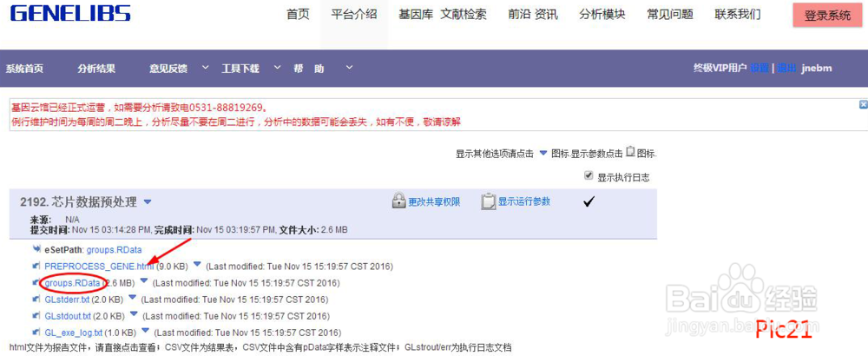Image resolution: width=868 pixels, height=356 pixels.
Task: Click the lock icon for sharing permissions
Action: pos(398,201)
